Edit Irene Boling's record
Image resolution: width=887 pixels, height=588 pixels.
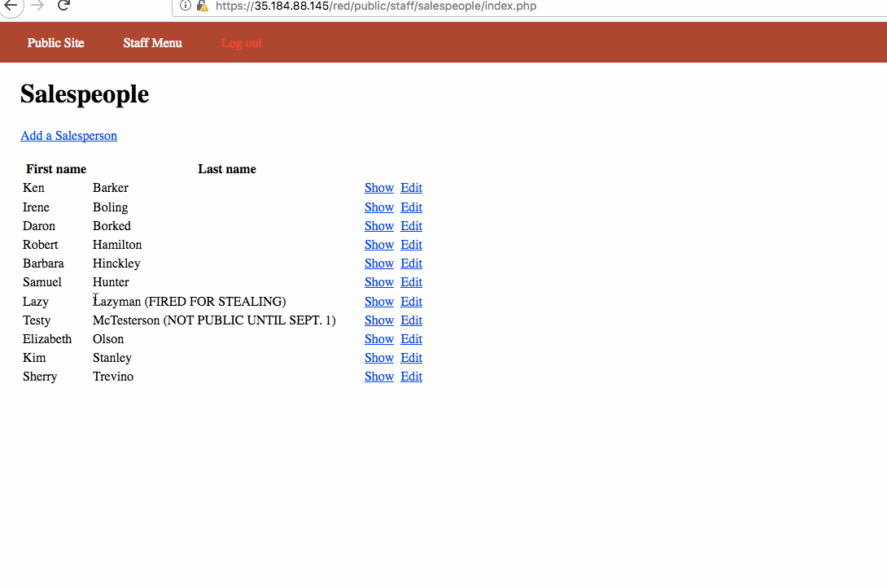pyautogui.click(x=411, y=207)
